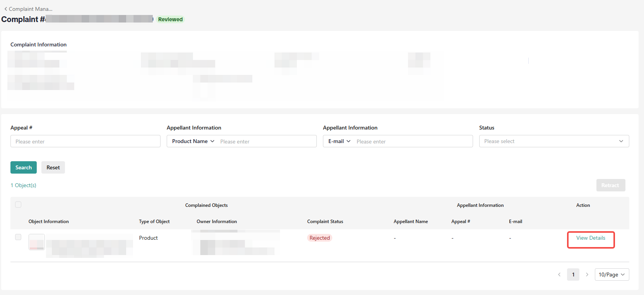644x295 pixels.
Task: Open View Details for the rejected product
Action: (x=591, y=238)
